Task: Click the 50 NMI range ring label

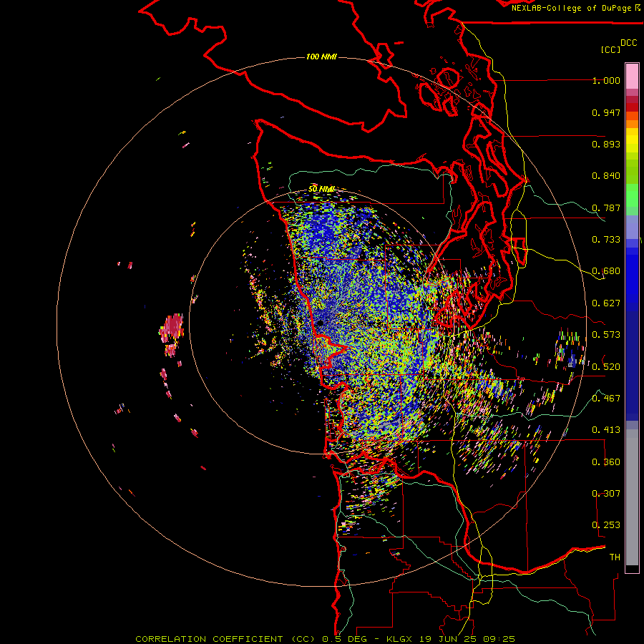Action: click(321, 189)
